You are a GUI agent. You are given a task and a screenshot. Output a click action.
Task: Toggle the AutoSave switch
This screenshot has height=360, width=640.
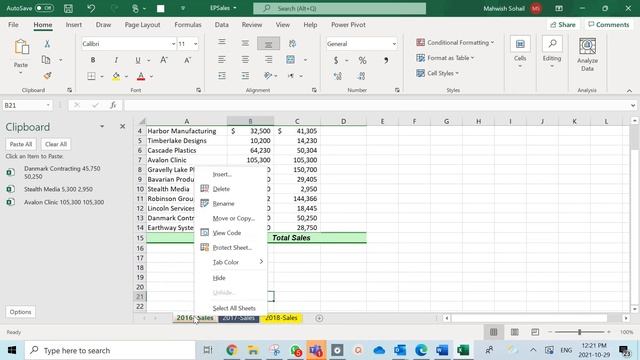(44, 8)
